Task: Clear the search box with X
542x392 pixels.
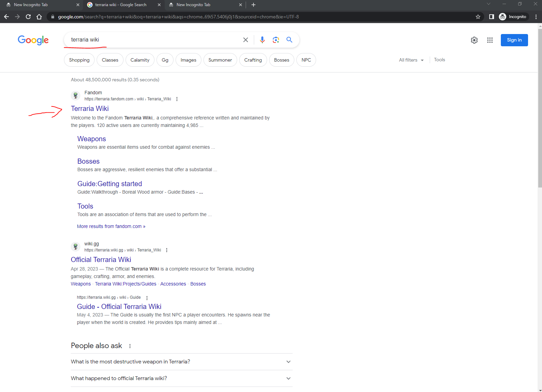Action: coord(246,40)
